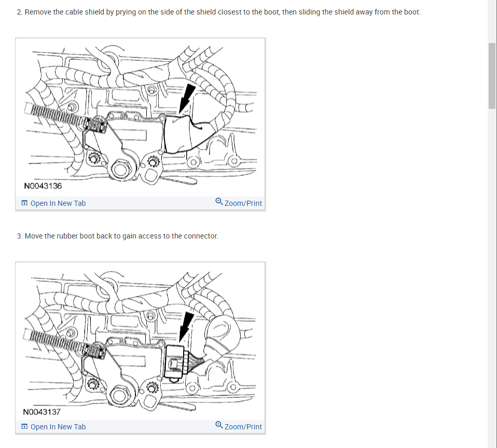Click the vertical scrollbar thumb
The height and width of the screenshot is (448, 497).
[492, 76]
